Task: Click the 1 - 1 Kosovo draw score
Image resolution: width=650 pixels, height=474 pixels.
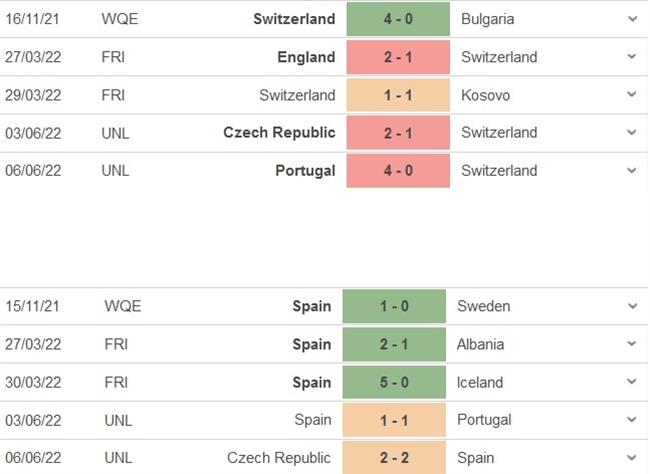Action: [398, 95]
